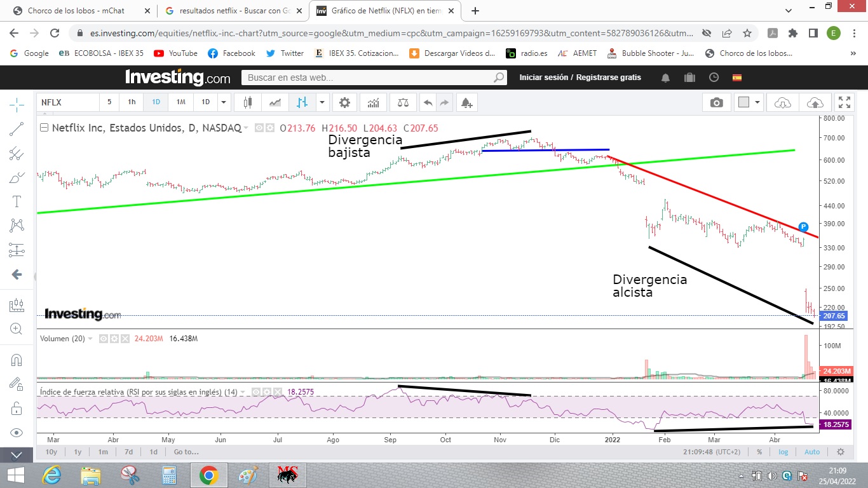868x488 pixels.
Task: Select the highlighted 1D interval
Action: tap(156, 102)
